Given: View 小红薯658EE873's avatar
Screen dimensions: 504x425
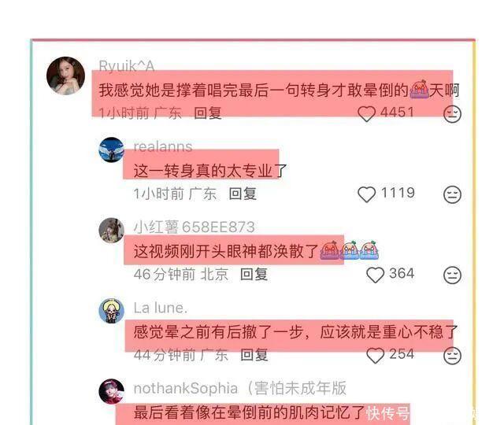Looking at the screenshot, I should [111, 231].
